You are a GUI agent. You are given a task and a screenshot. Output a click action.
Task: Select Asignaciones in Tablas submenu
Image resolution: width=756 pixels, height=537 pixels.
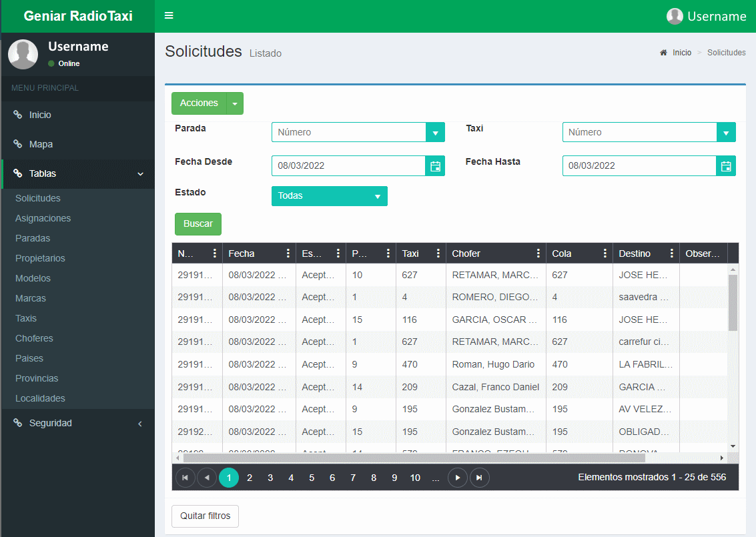pyautogui.click(x=43, y=218)
